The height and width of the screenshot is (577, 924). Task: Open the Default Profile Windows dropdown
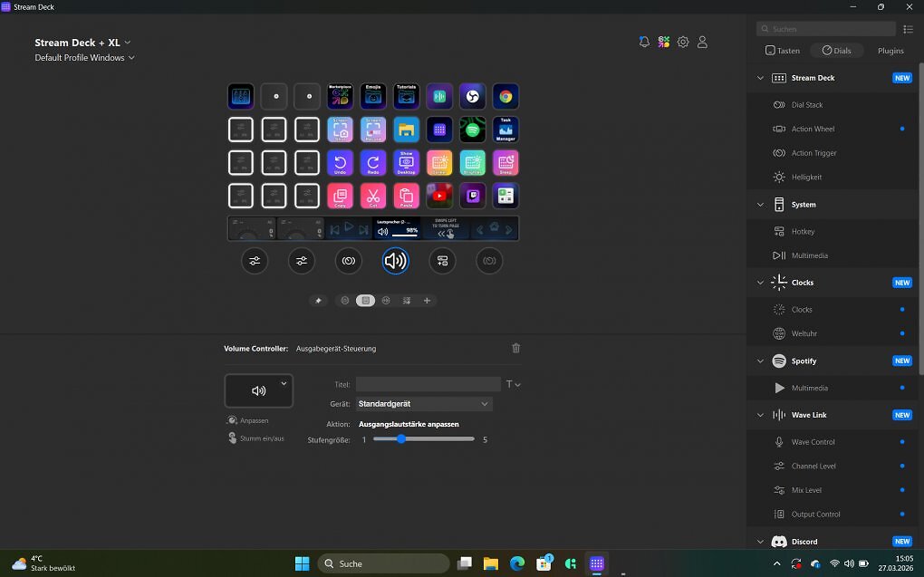85,58
